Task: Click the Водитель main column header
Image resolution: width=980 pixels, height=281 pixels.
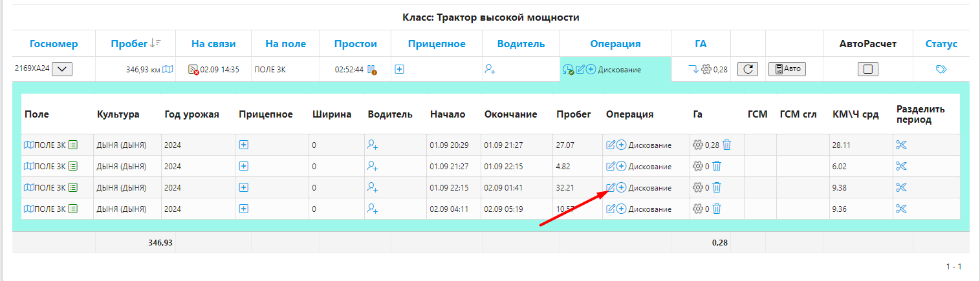Action: point(521,44)
